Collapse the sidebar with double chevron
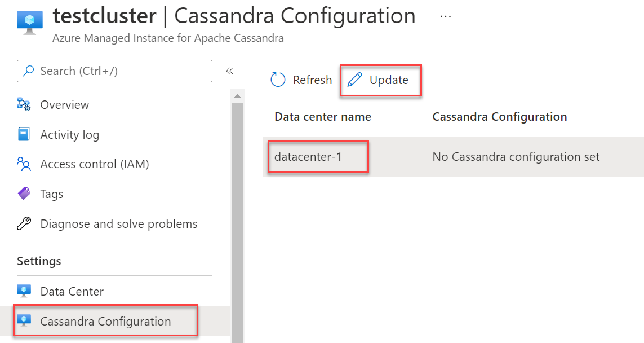The width and height of the screenshot is (644, 343). point(229,71)
